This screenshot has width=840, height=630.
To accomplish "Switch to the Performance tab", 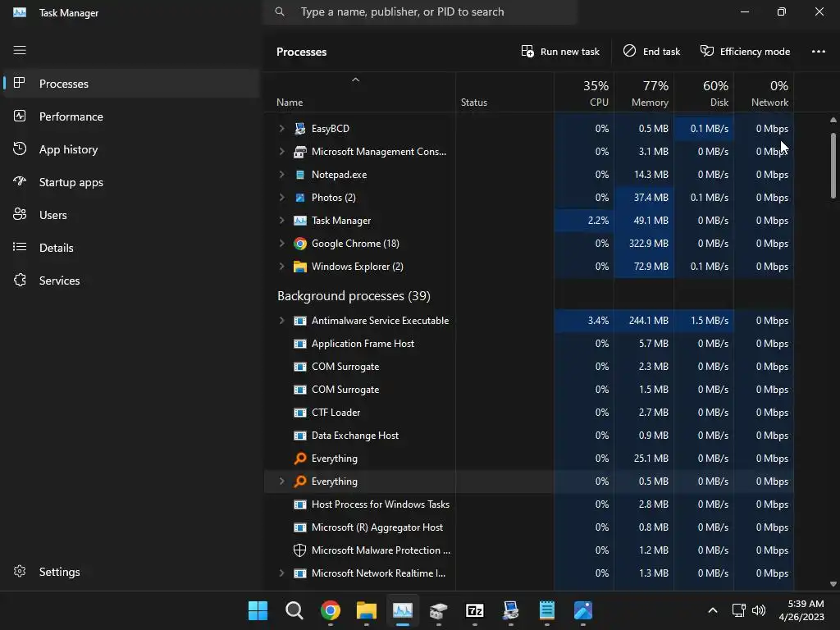I will (131, 116).
